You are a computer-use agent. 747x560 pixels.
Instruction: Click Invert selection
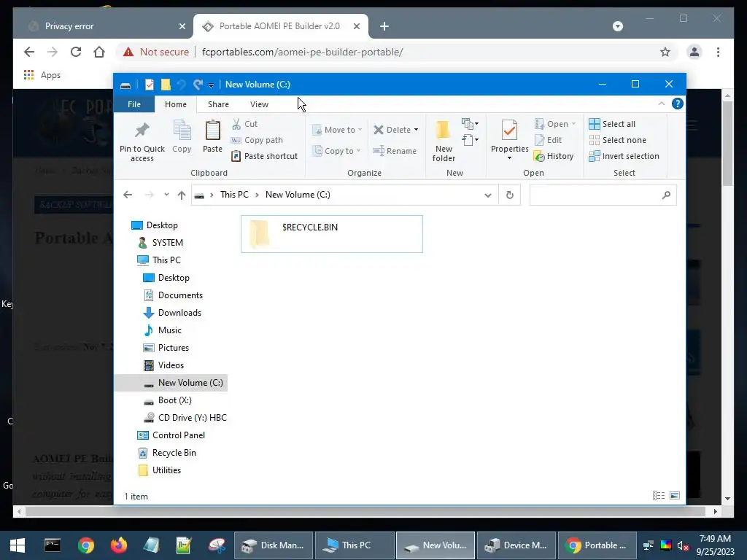pyautogui.click(x=624, y=156)
